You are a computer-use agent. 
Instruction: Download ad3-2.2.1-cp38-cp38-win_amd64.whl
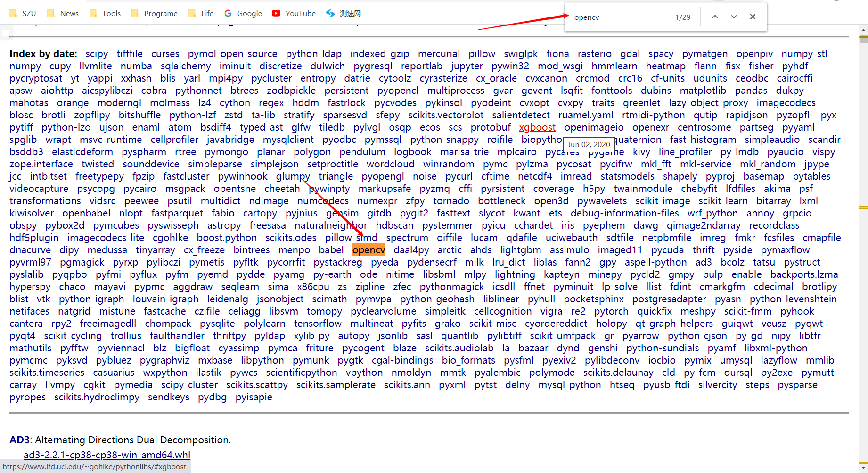[107, 455]
